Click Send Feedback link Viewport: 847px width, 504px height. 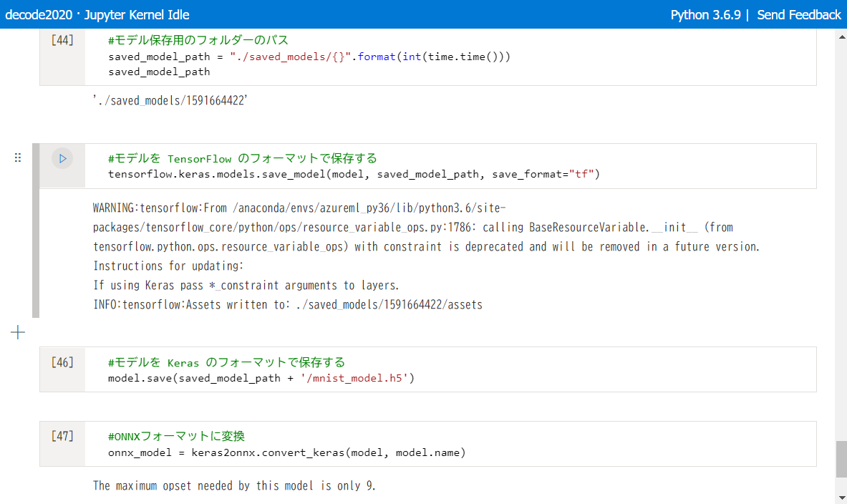pyautogui.click(x=799, y=14)
